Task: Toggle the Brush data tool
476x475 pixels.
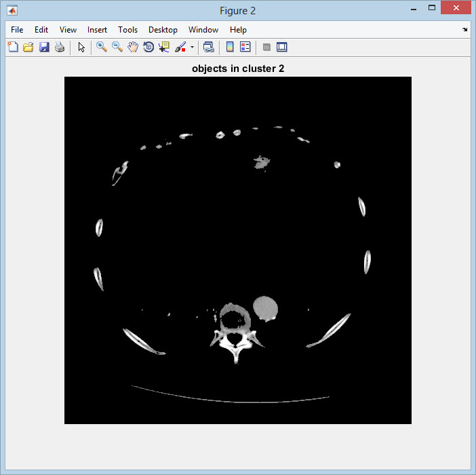Action: 180,47
